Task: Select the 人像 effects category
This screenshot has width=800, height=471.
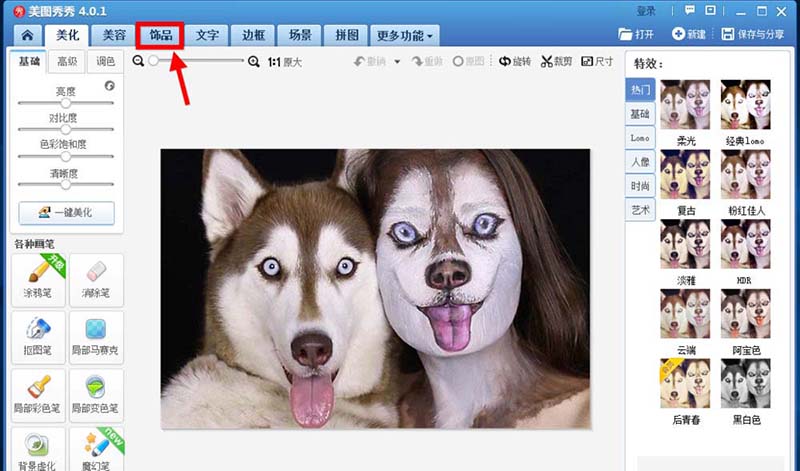Action: click(640, 162)
